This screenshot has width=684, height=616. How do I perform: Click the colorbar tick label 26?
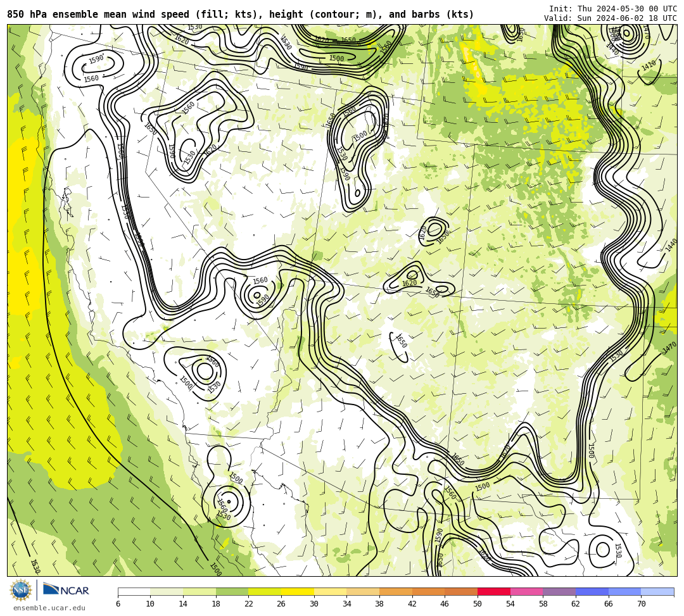coord(281,604)
